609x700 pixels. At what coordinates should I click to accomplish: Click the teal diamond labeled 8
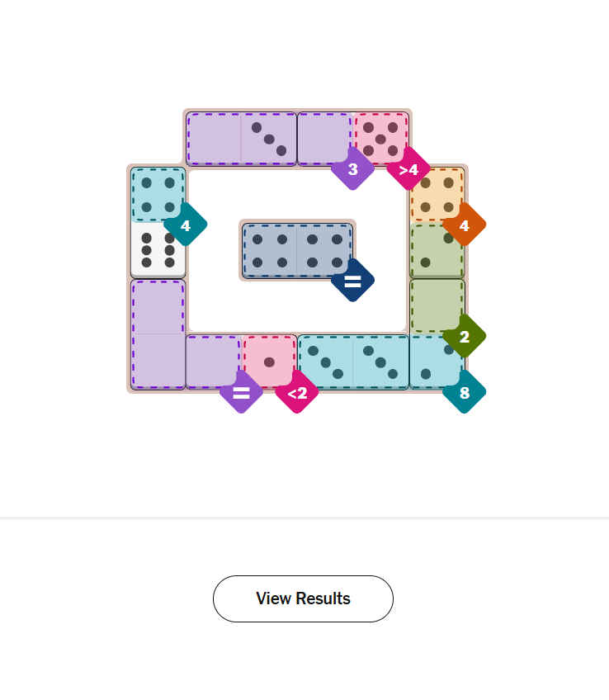pos(464,392)
